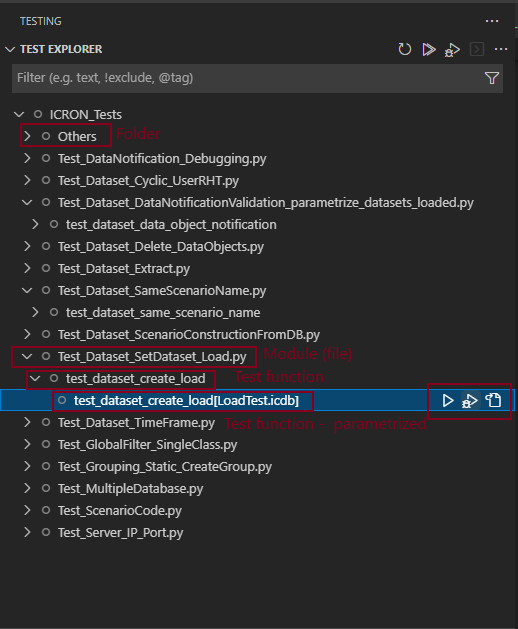Debug all tests from toolbar
The width and height of the screenshot is (518, 629).
(452, 50)
